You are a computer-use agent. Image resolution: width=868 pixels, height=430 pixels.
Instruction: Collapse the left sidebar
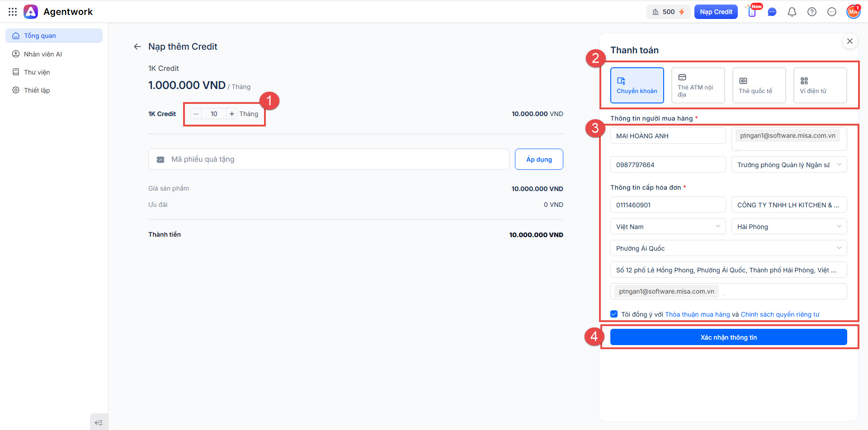[99, 423]
